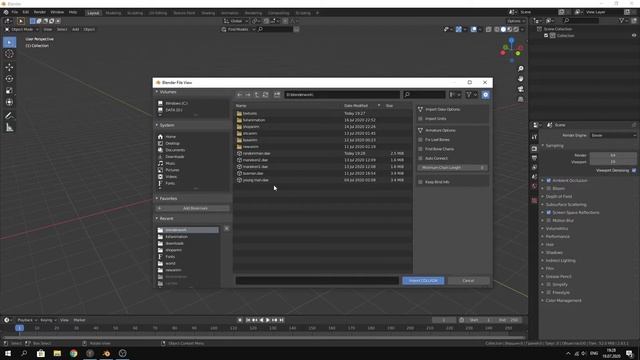Screen dimensions: 640x360
Task: Switch perspective/orthographic grid icon in viewport
Action: [x=521, y=99]
